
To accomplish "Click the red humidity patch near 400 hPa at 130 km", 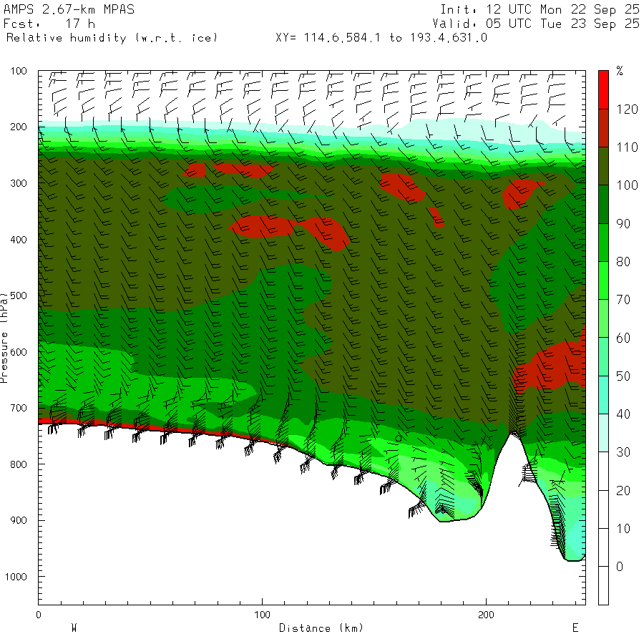I will point(328,233).
